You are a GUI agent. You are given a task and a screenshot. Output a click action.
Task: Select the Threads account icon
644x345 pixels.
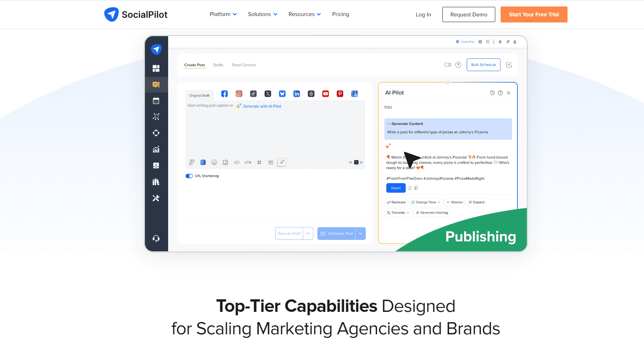click(x=311, y=94)
